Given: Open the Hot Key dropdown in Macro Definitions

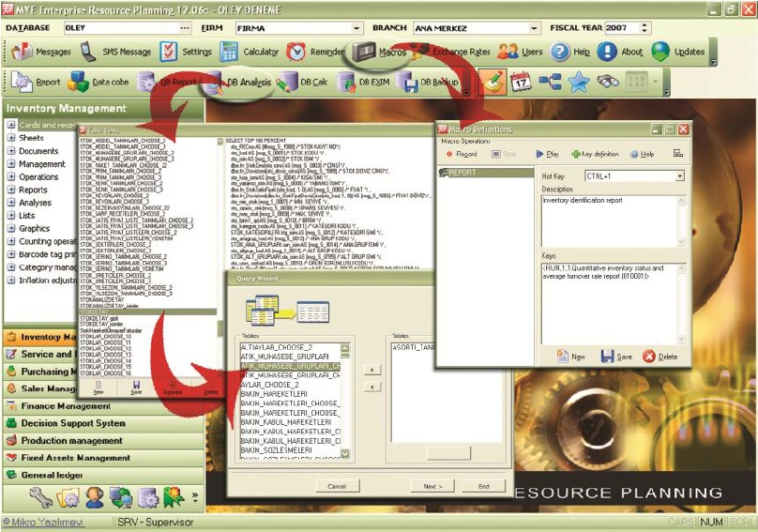Looking at the screenshot, I should coord(680,176).
